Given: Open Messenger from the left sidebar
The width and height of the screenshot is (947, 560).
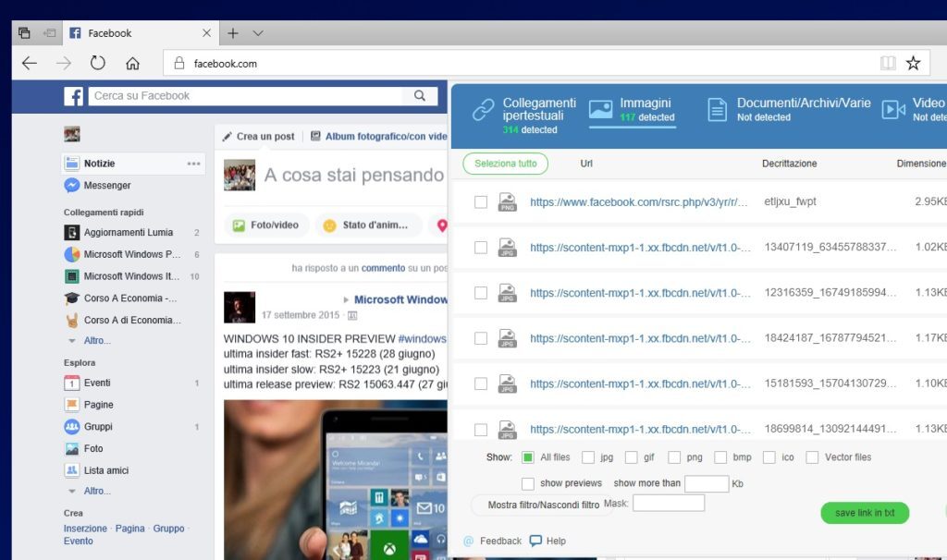Looking at the screenshot, I should (98, 185).
